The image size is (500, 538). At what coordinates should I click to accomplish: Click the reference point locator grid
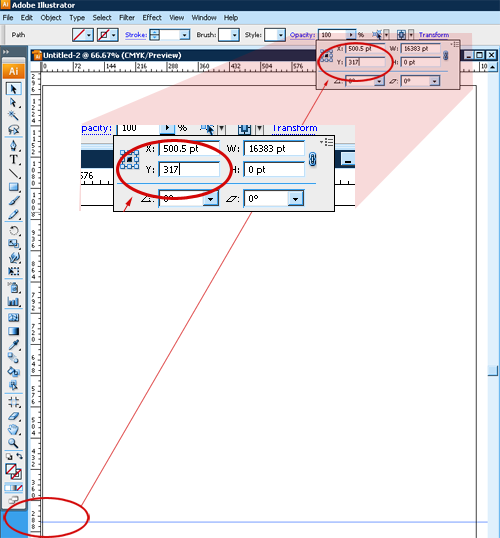coord(326,56)
